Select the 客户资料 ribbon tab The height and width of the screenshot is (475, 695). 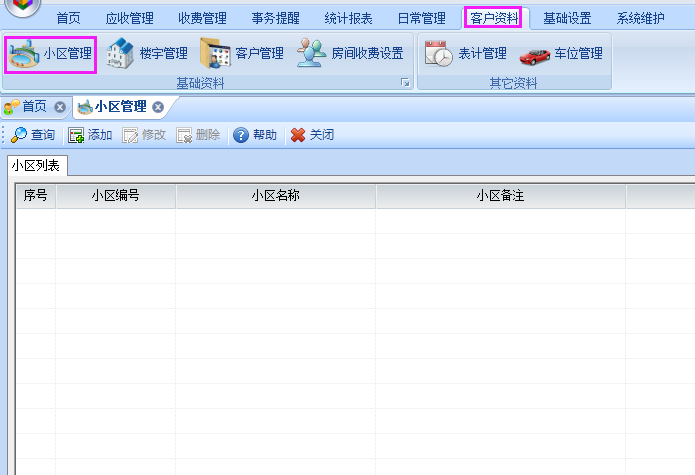(x=494, y=18)
